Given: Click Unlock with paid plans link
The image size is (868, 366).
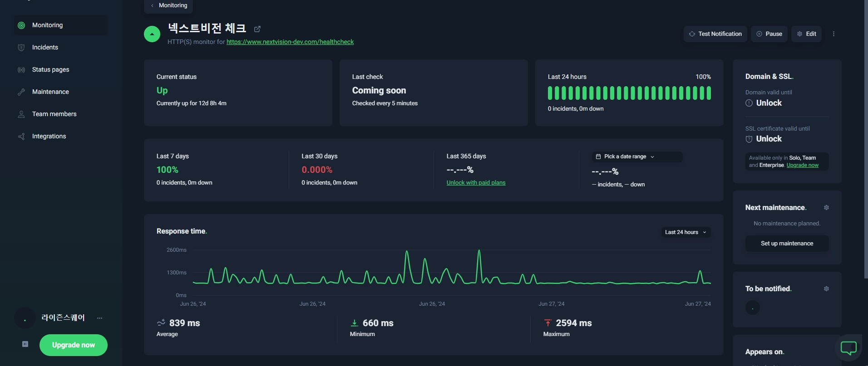Looking at the screenshot, I should [x=476, y=183].
